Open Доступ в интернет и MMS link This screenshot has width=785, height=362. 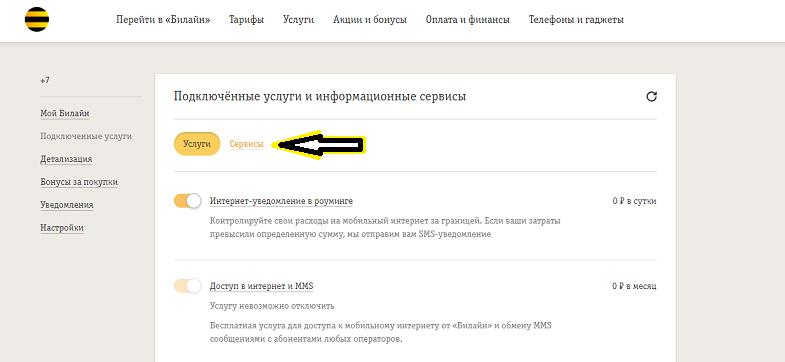261,286
